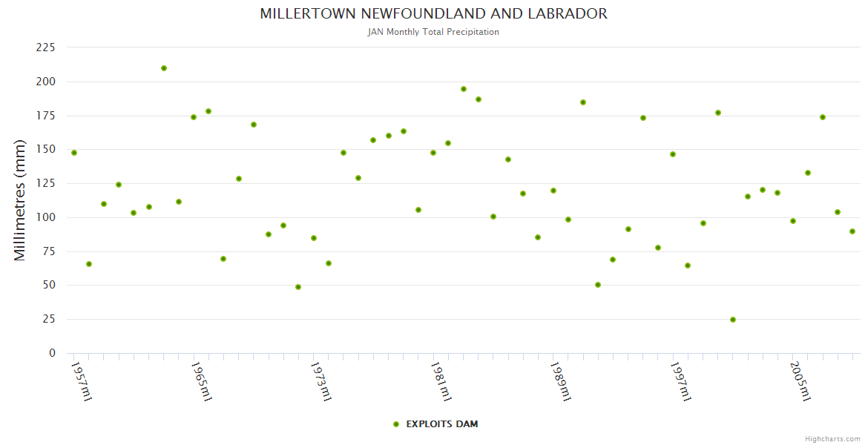
Task: Open the Highcharts.com credit link
Action: click(x=832, y=438)
